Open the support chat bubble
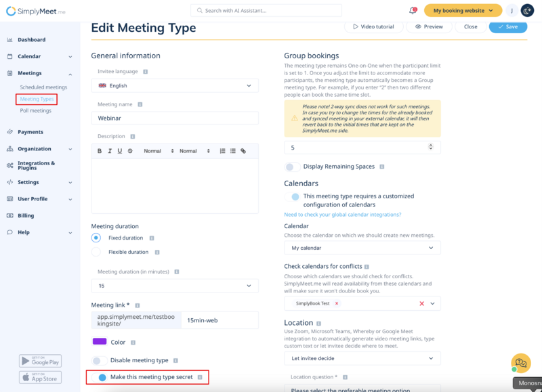Screen dimensions: 542x392 [520, 364]
